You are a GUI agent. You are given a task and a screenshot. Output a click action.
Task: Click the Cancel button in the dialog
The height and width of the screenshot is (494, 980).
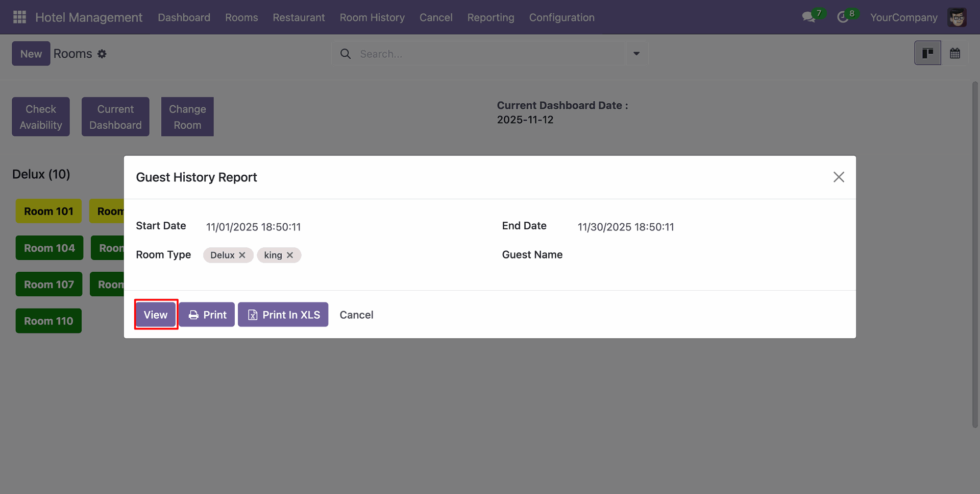[x=356, y=315]
